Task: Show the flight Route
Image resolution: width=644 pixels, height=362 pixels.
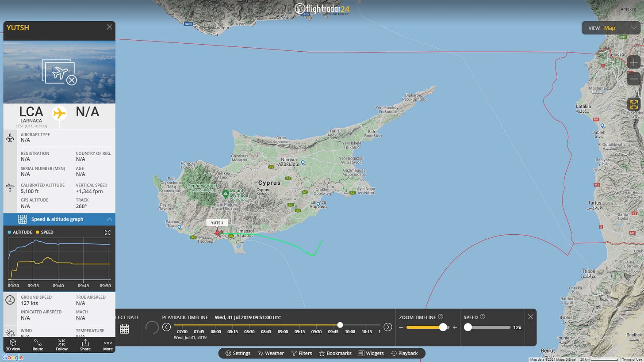Action: click(x=38, y=345)
